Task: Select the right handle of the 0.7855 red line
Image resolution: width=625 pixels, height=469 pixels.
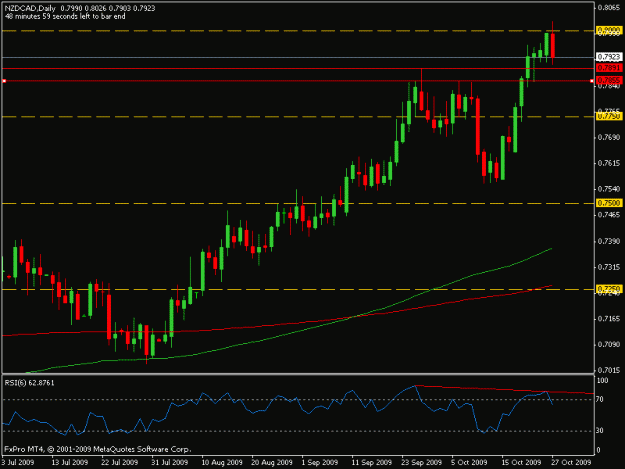Action: 592,81
